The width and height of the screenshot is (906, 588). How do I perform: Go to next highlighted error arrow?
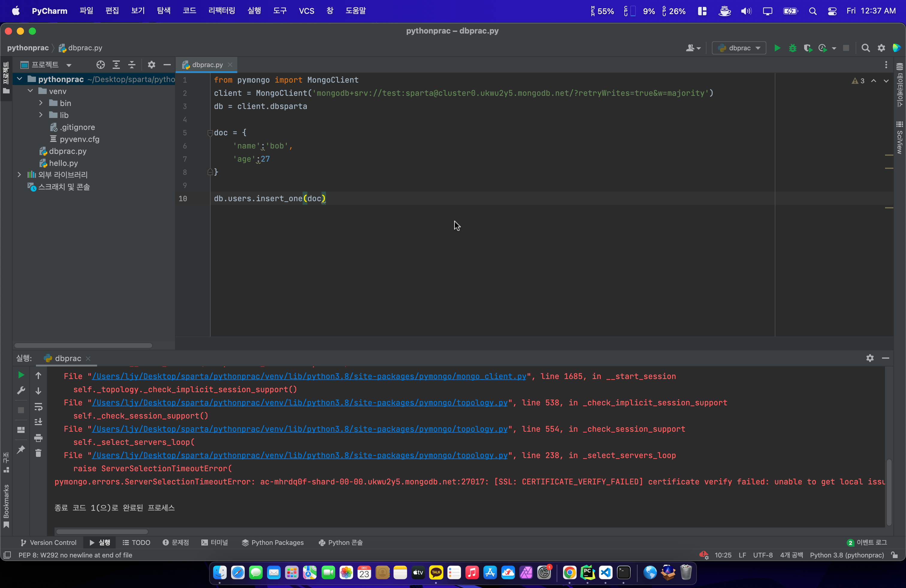tap(886, 81)
